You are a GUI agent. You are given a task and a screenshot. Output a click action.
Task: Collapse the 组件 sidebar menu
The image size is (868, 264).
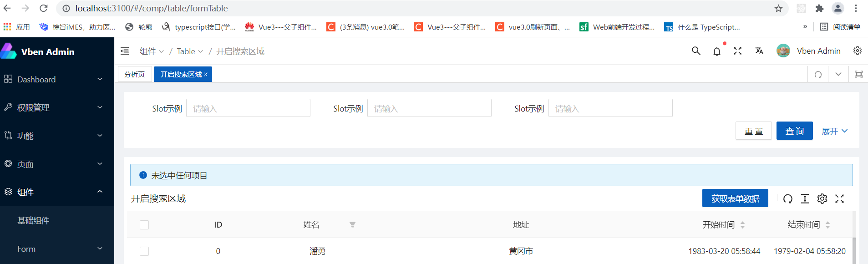(57, 192)
